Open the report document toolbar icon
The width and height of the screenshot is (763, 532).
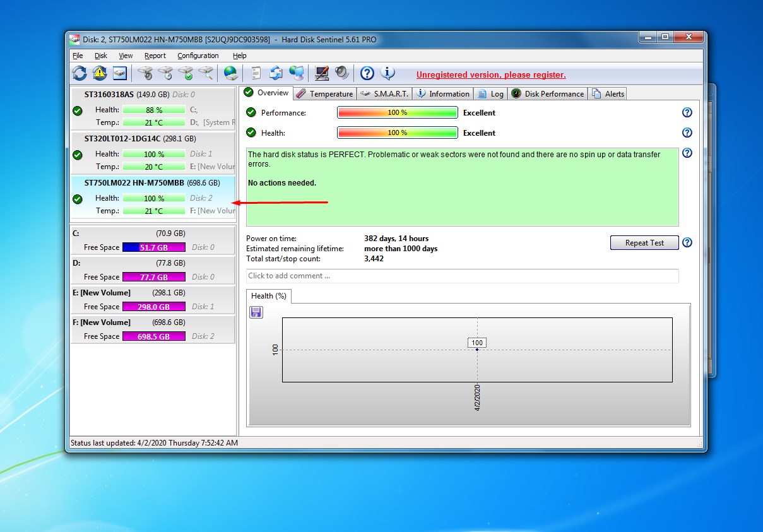coord(255,73)
